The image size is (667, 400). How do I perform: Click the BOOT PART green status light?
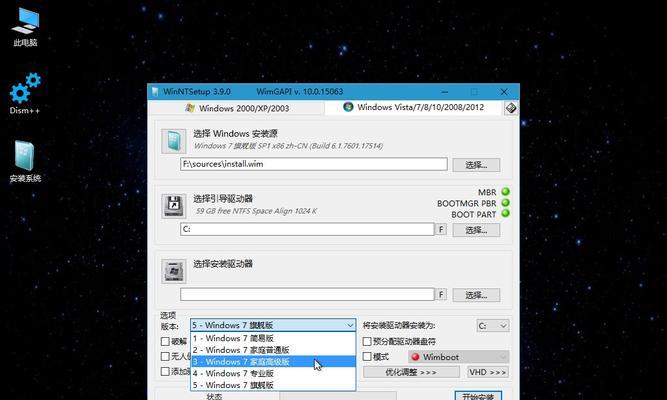point(505,214)
